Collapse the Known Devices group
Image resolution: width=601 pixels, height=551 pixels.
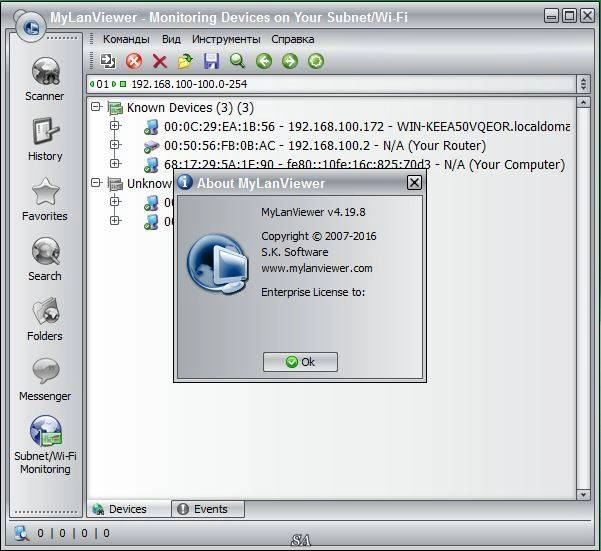tap(96, 107)
